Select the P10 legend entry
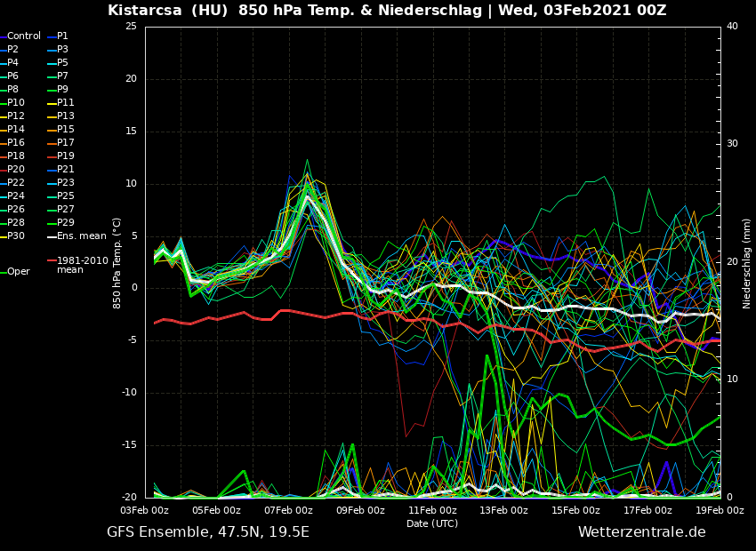Image resolution: width=756 pixels, height=551 pixels. (x=16, y=103)
